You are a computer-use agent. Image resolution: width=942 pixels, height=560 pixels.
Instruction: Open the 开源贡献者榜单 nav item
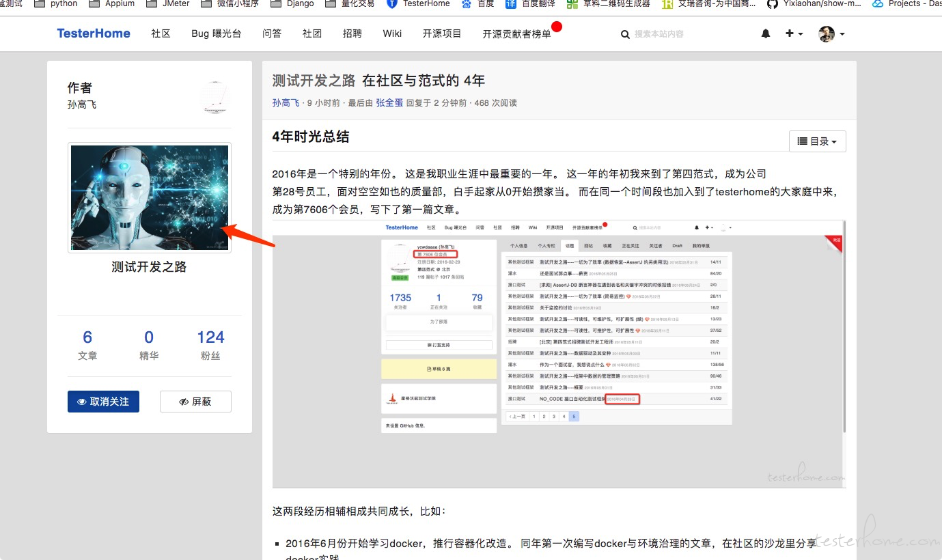[x=516, y=34]
